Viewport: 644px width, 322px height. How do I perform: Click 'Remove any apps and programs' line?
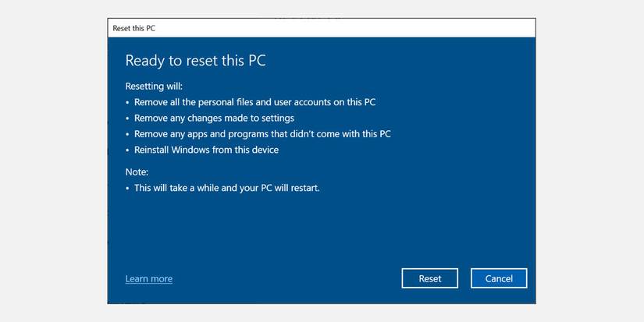click(x=262, y=134)
